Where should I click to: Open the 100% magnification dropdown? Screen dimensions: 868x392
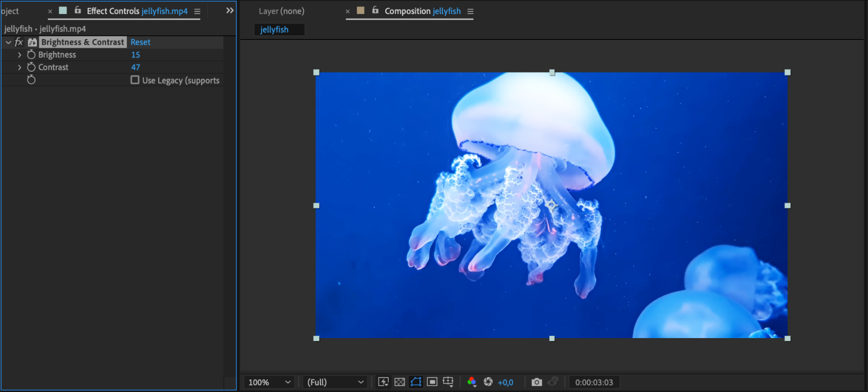click(269, 382)
